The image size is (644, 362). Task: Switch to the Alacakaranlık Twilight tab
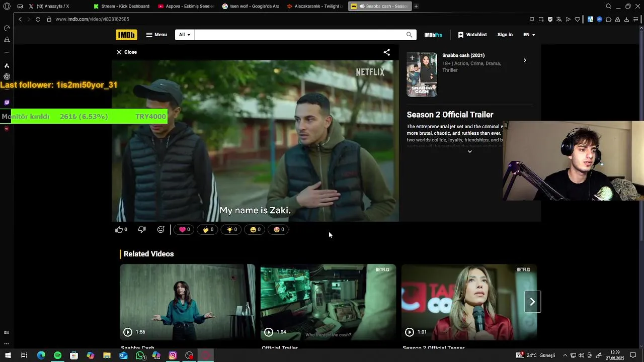[315, 6]
